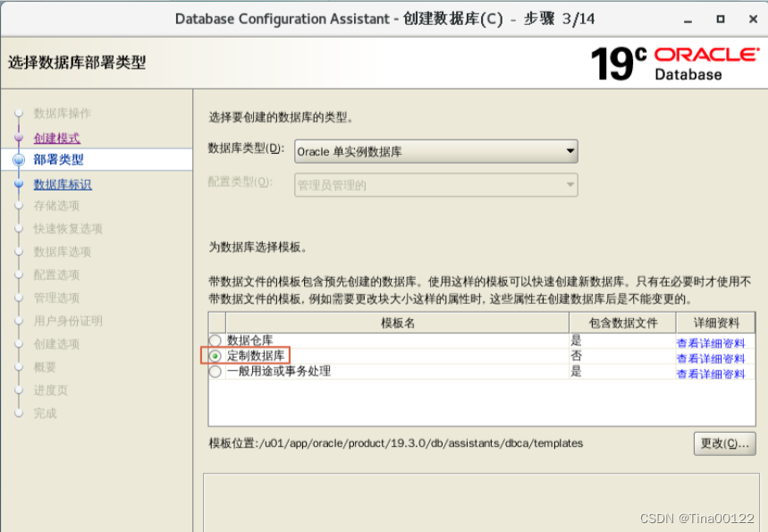Click the 模板名 column header
Viewport: 768px width, 532px height.
pos(397,323)
